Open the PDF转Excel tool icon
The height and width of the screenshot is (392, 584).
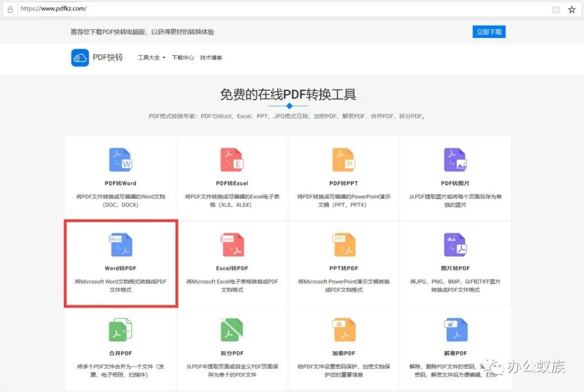point(232,160)
